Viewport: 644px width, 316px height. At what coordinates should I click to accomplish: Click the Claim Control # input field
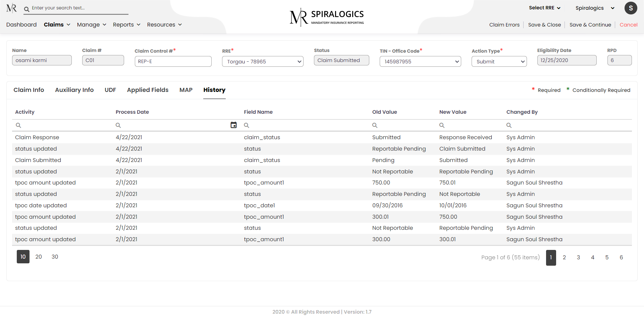pyautogui.click(x=173, y=62)
